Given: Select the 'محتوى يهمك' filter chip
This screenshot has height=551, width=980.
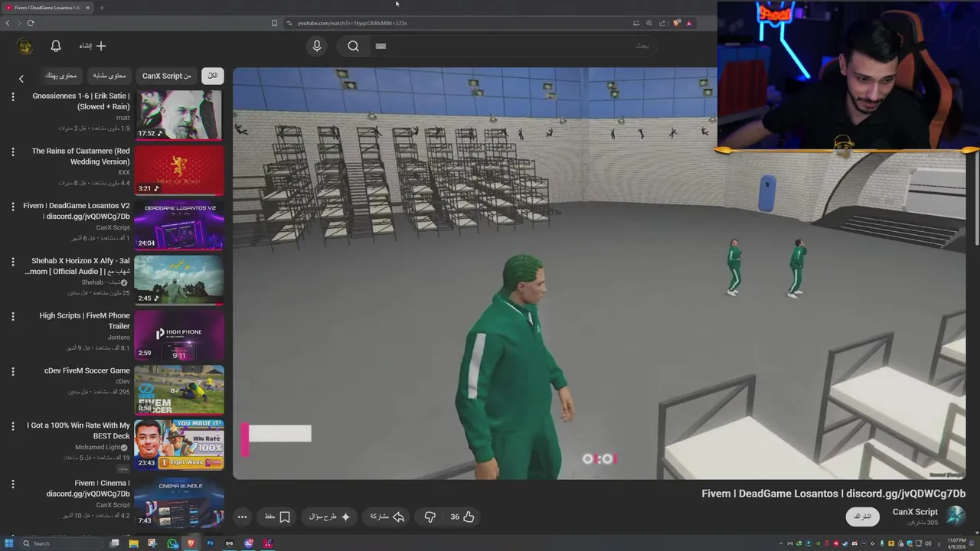Looking at the screenshot, I should tap(61, 76).
